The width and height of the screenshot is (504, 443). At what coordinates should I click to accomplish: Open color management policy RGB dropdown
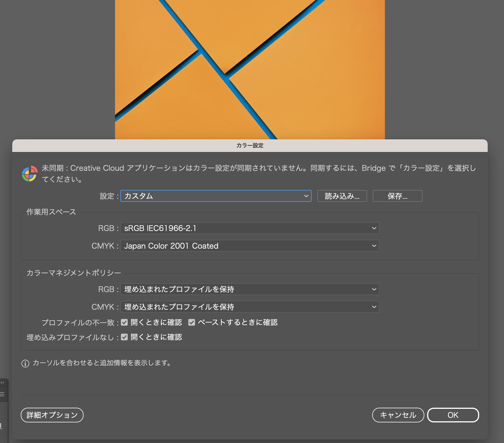click(x=250, y=289)
